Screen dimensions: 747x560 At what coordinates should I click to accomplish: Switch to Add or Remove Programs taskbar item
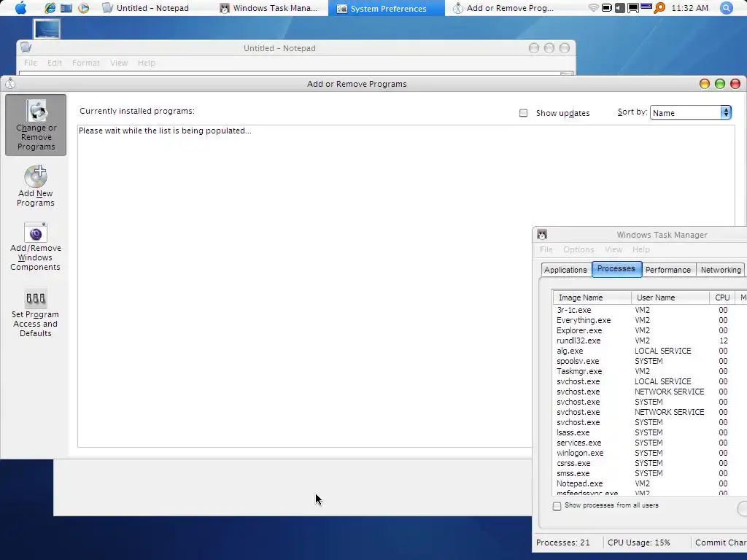504,8
